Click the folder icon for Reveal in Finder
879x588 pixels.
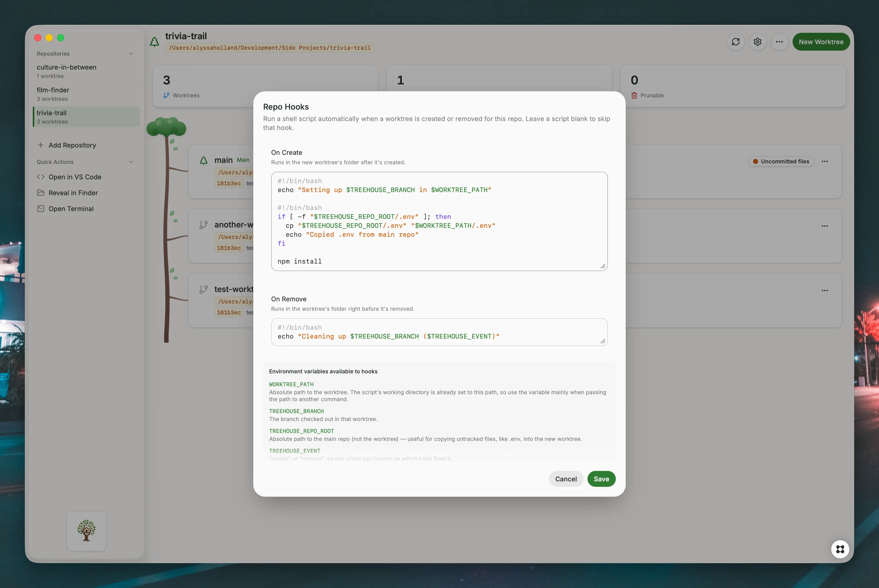[x=40, y=193]
